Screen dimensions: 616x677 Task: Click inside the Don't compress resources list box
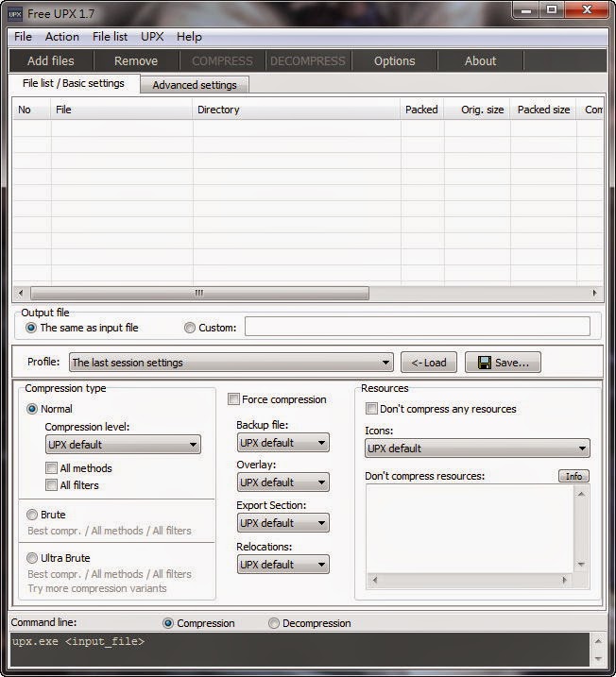[x=470, y=529]
